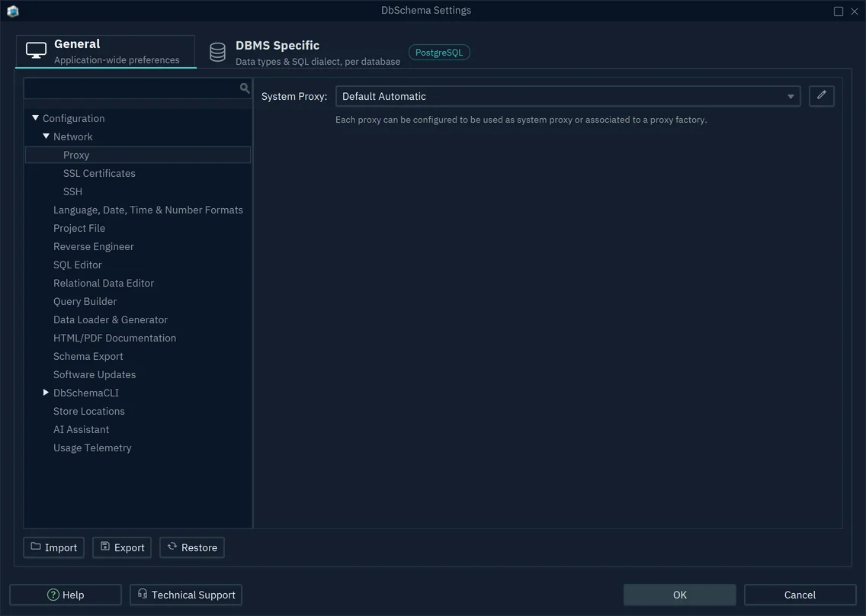This screenshot has width=866, height=616.
Task: Click the DbSchema app icon in title bar
Action: tap(13, 11)
